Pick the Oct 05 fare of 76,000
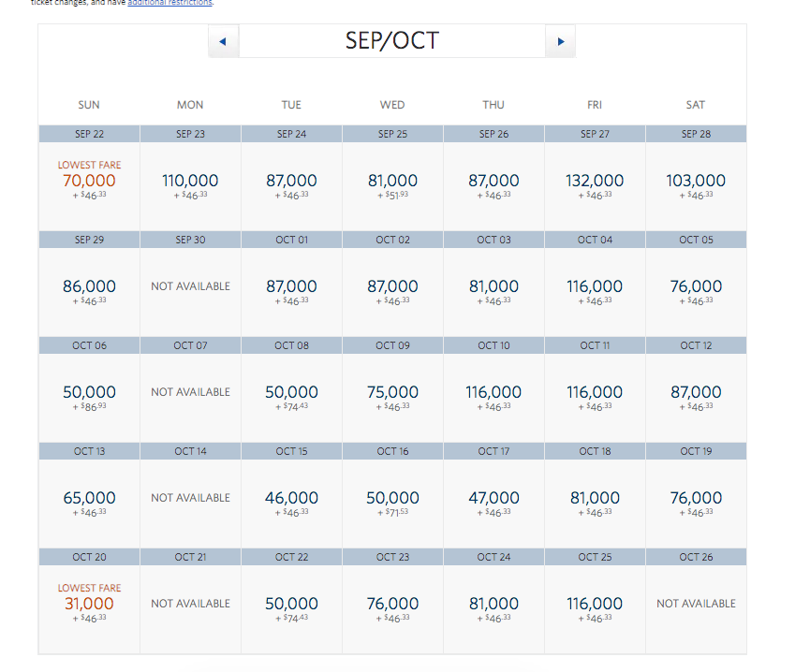The image size is (795, 672). pyautogui.click(x=696, y=286)
